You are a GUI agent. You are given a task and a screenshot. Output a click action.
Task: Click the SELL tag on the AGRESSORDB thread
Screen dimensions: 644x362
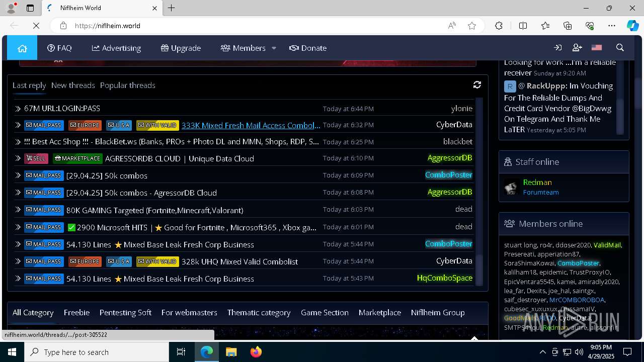[36, 158]
